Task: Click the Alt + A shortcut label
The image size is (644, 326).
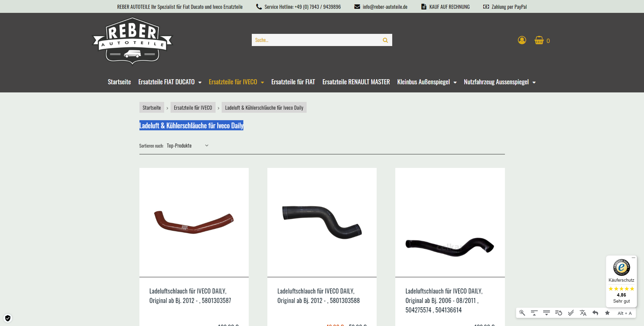Action: tap(625, 313)
